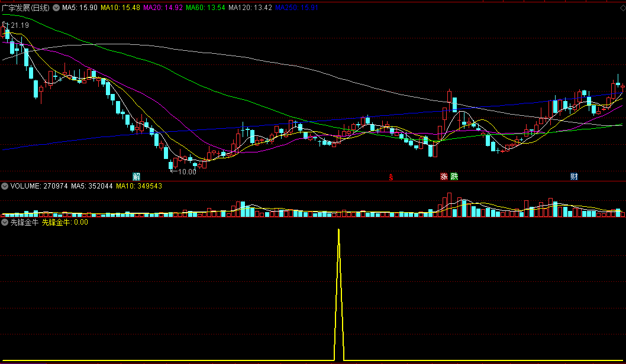Click the diamond icon at top-right corner
The image size is (626, 364).
pyautogui.click(x=622, y=8)
